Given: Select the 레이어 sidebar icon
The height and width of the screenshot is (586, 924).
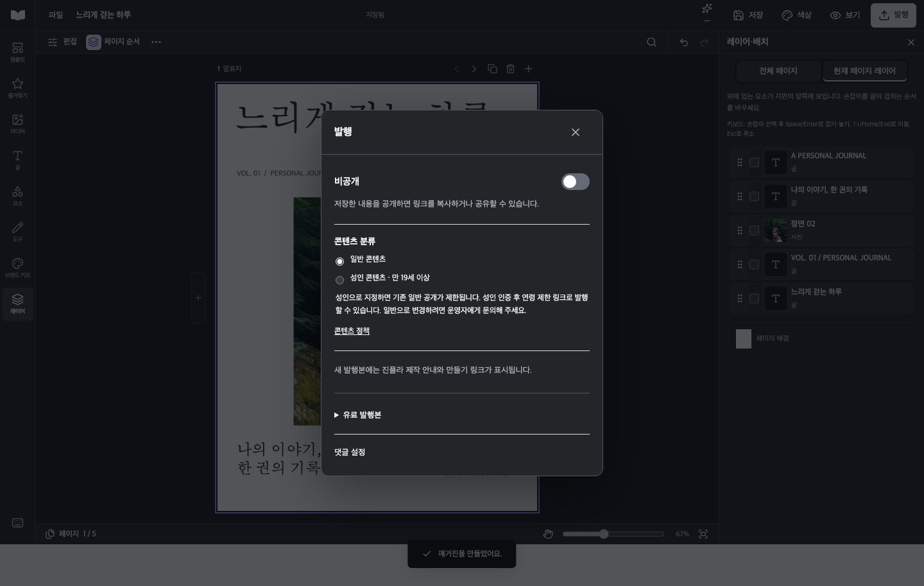Looking at the screenshot, I should [x=17, y=304].
